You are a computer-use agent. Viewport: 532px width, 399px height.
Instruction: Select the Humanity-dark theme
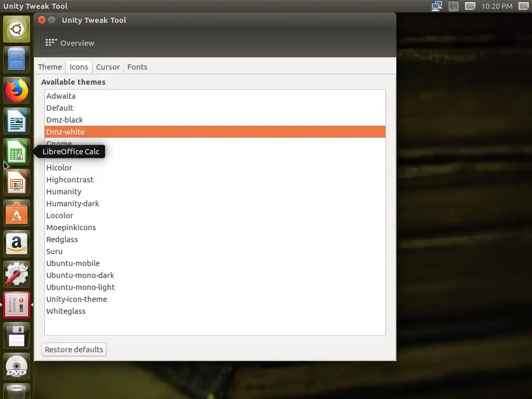point(215,204)
